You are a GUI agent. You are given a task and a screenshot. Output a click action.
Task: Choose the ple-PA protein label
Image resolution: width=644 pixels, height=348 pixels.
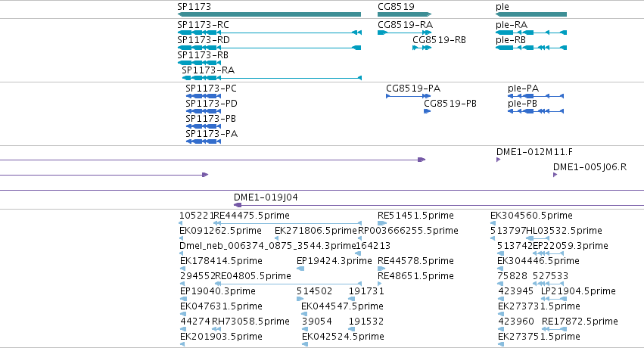523,89
